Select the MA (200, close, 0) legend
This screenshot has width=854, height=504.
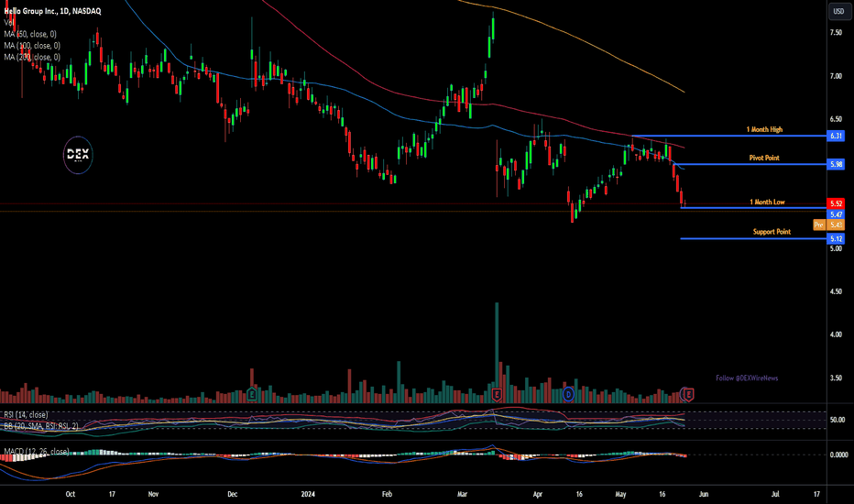click(x=32, y=57)
